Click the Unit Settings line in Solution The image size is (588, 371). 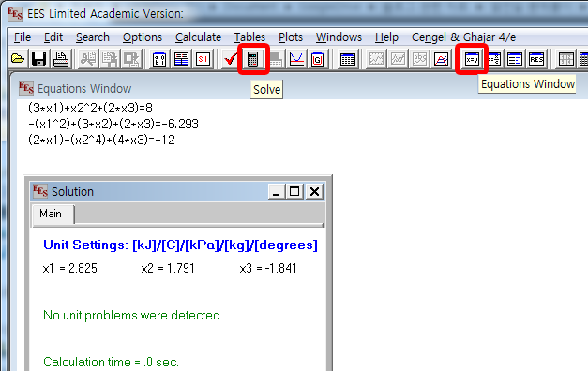(180, 245)
